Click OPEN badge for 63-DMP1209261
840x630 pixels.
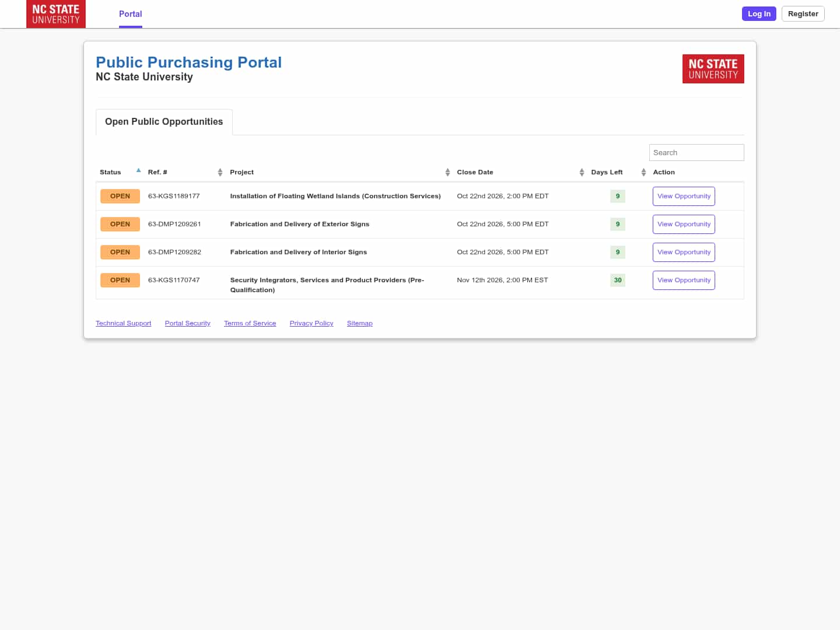click(120, 224)
